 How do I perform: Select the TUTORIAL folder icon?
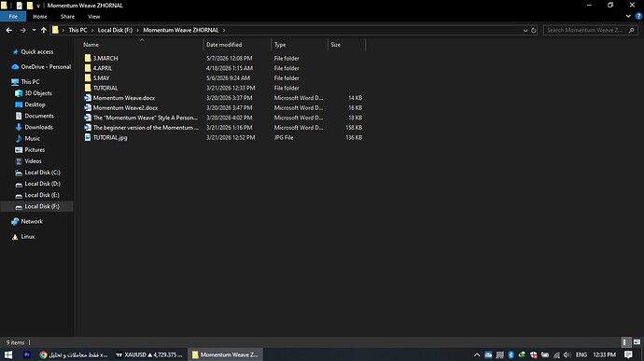(88, 88)
